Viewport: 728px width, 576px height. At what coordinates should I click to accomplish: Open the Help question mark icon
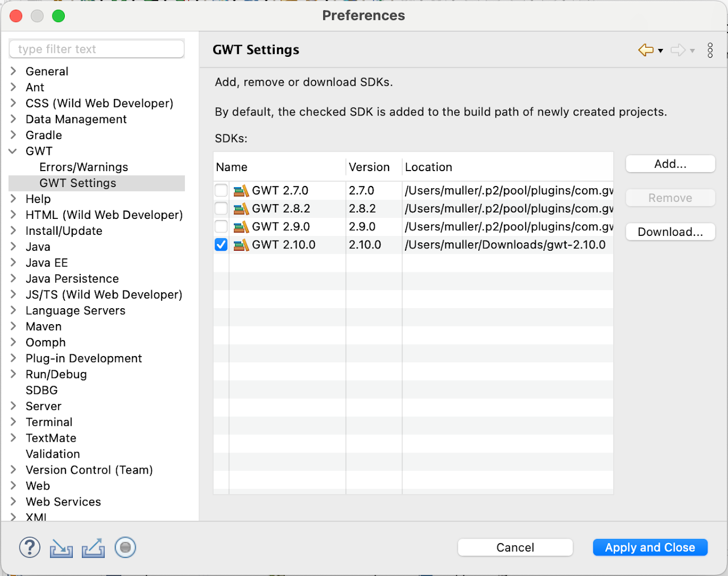coord(30,548)
